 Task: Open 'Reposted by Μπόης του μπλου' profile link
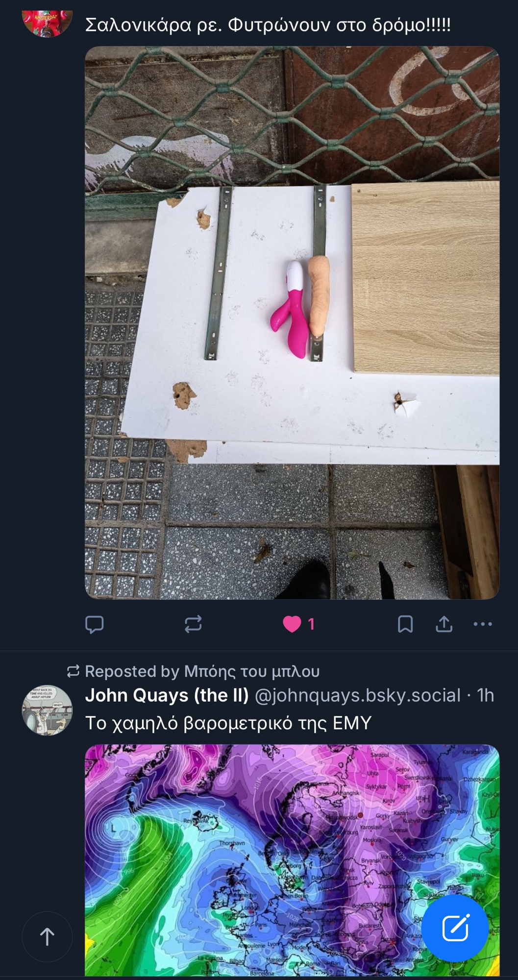(202, 671)
